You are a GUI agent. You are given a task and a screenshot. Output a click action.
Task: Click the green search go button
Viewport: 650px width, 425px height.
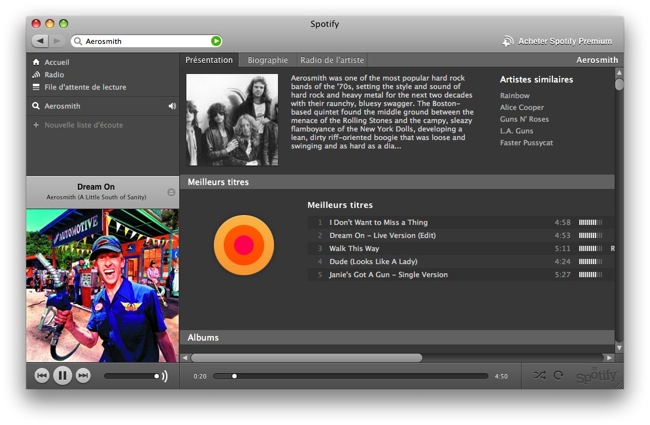click(216, 41)
